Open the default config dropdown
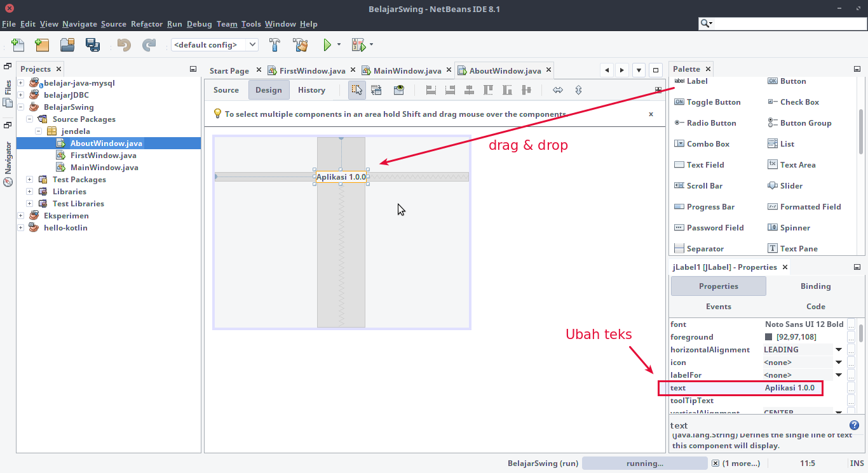Image resolution: width=868 pixels, height=473 pixels. point(215,45)
